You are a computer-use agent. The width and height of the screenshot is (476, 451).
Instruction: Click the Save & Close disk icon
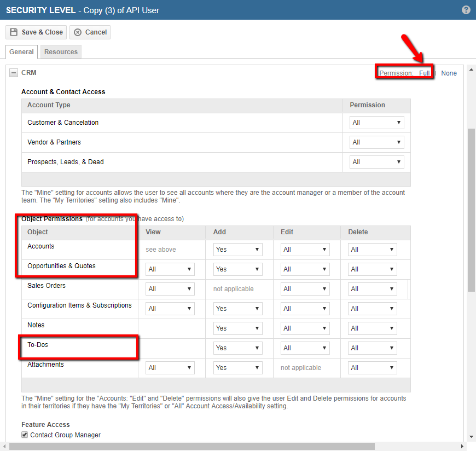pos(14,32)
